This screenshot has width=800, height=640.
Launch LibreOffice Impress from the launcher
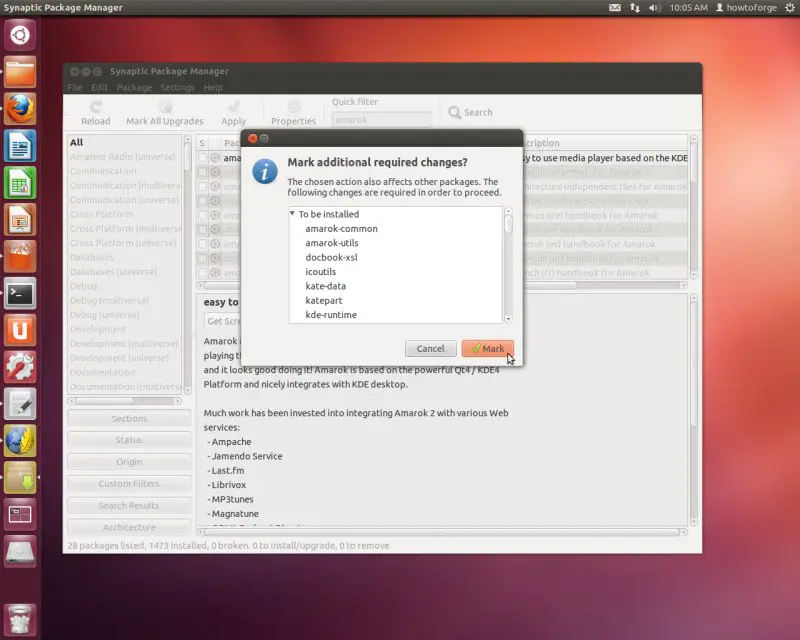pyautogui.click(x=20, y=219)
